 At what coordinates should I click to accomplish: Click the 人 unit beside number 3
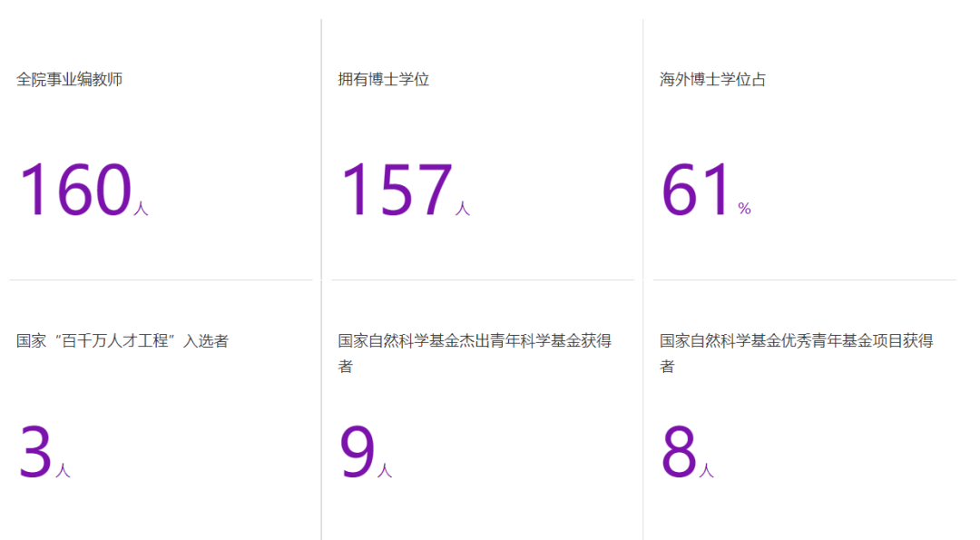[x=63, y=471]
